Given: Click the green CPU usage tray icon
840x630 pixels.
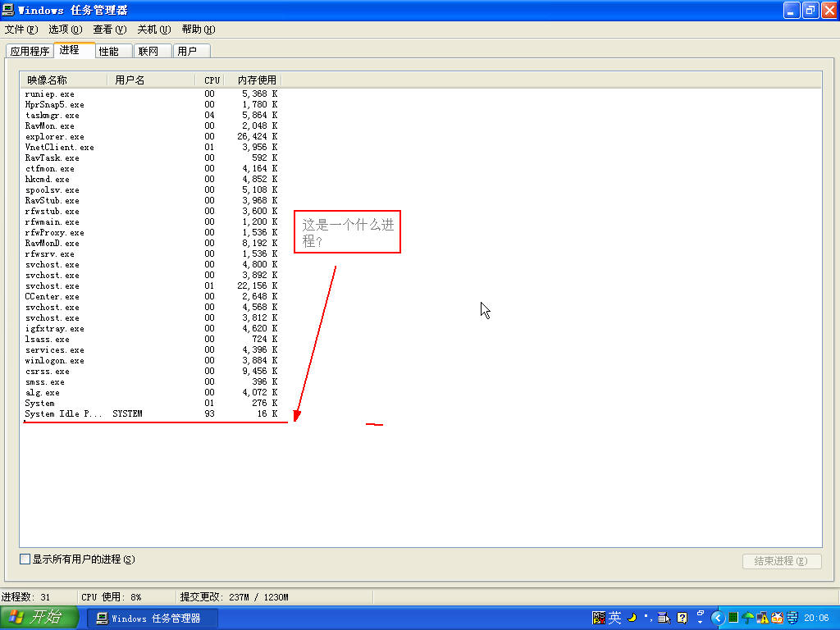Looking at the screenshot, I should click(x=733, y=618).
